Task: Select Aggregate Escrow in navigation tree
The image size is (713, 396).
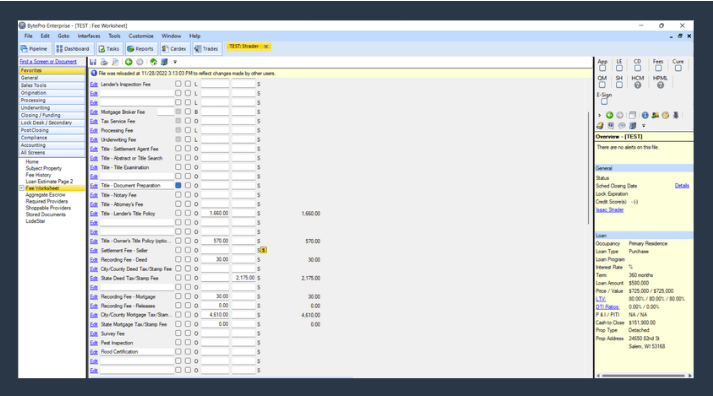Action: 45,195
